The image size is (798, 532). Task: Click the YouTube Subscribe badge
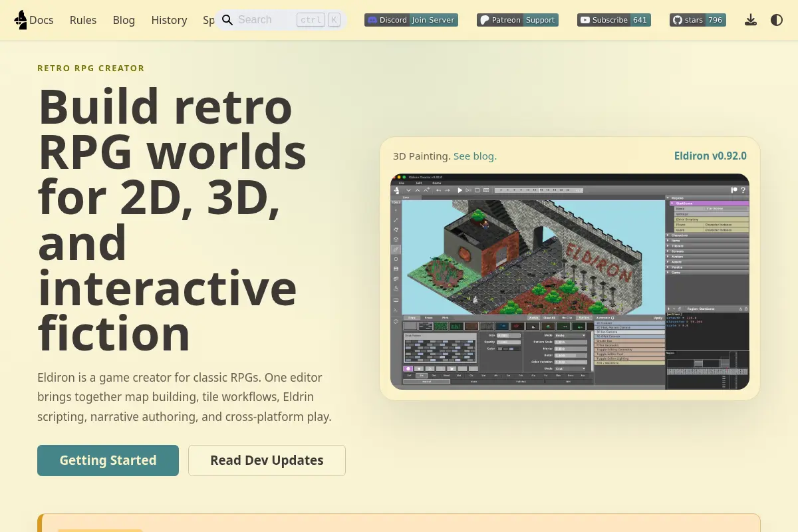pyautogui.click(x=614, y=20)
